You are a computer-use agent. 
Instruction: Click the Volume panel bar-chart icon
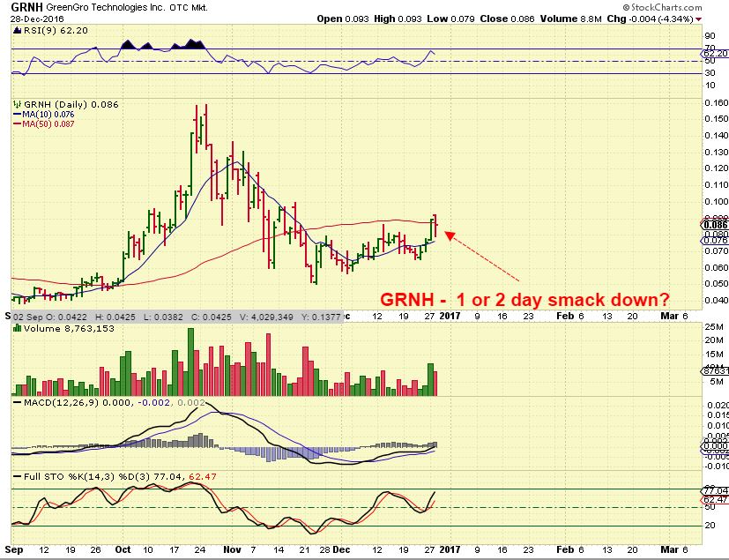point(18,328)
